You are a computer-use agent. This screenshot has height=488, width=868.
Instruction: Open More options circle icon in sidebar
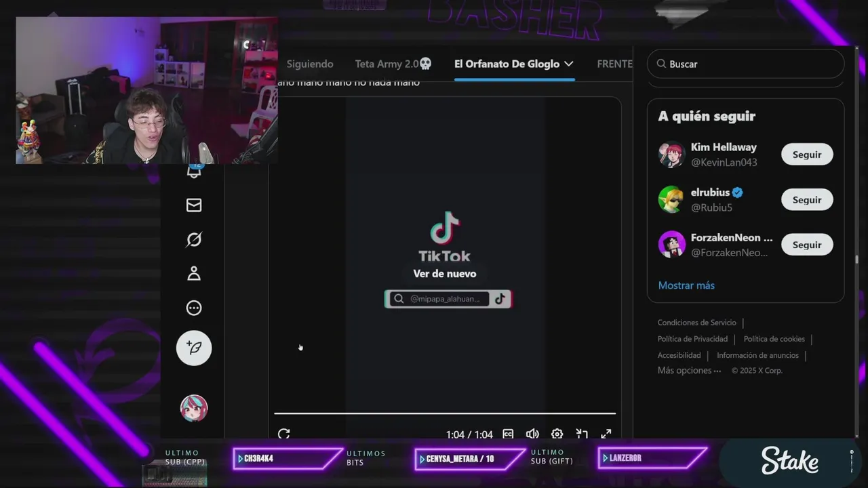pos(194,308)
